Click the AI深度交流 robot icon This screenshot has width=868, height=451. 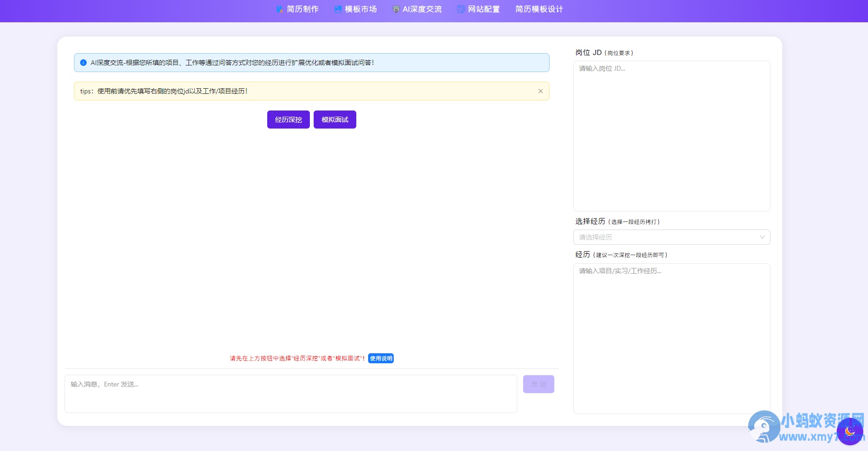(x=396, y=9)
